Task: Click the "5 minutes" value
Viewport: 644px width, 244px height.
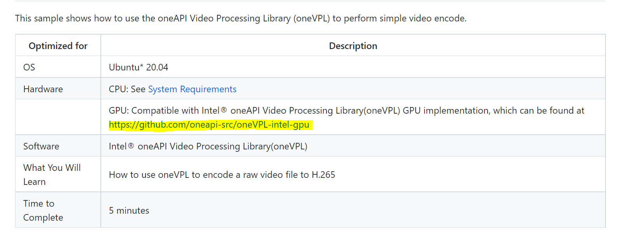Action: [x=129, y=211]
